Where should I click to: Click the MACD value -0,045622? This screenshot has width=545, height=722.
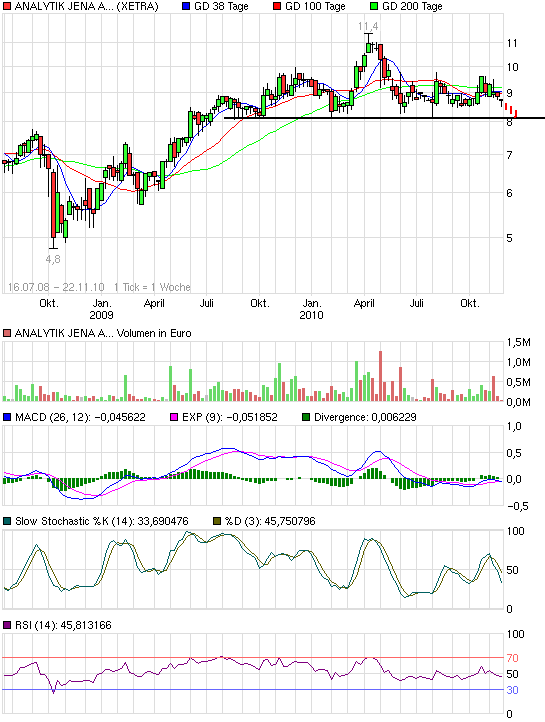pyautogui.click(x=120, y=417)
